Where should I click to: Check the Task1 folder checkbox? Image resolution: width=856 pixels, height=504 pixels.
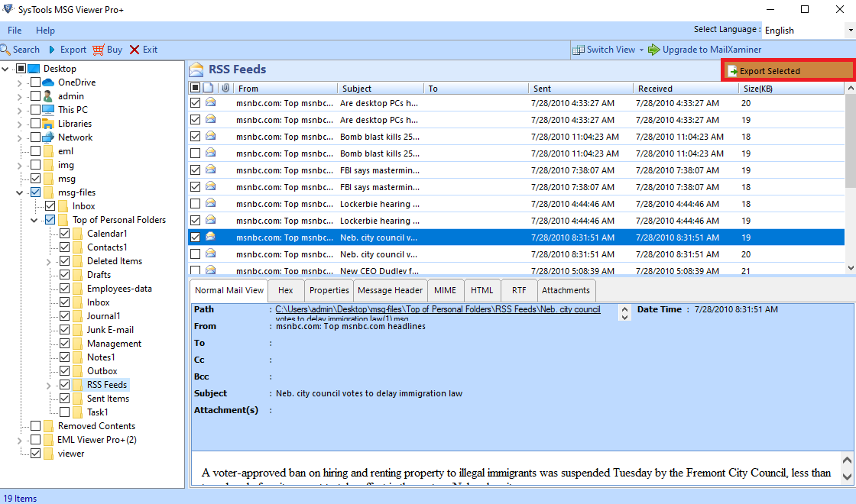point(64,412)
